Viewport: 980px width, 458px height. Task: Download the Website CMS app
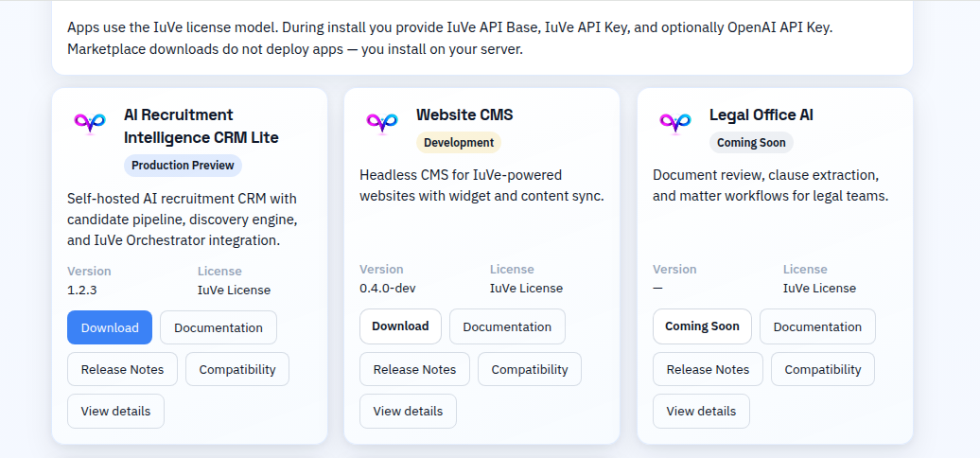click(401, 326)
